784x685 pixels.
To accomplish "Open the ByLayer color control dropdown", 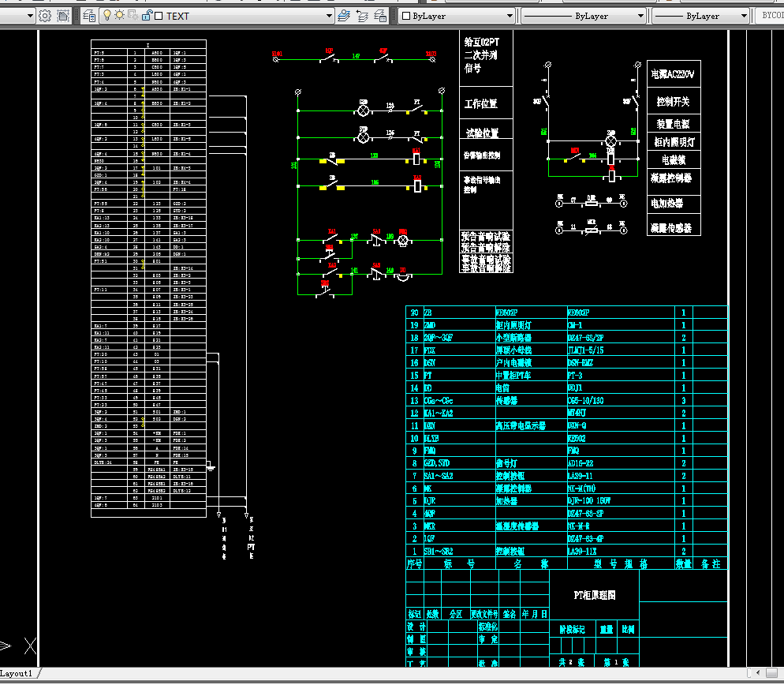I will pos(510,16).
